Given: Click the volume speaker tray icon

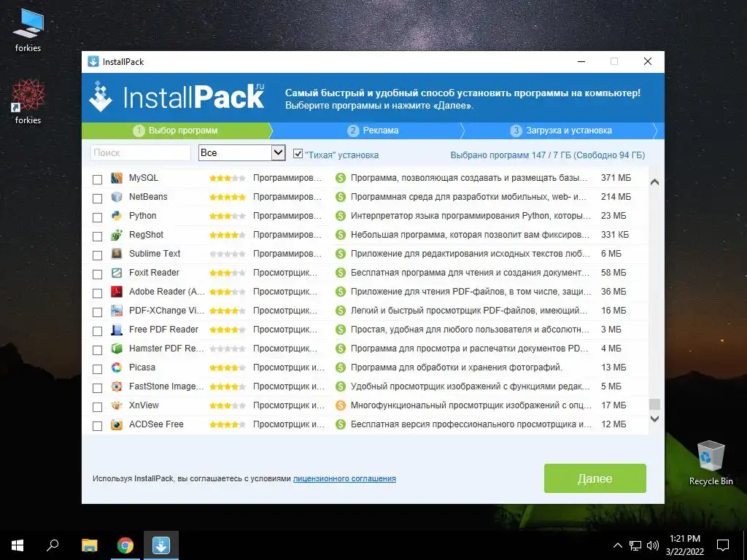Looking at the screenshot, I should coord(653,545).
